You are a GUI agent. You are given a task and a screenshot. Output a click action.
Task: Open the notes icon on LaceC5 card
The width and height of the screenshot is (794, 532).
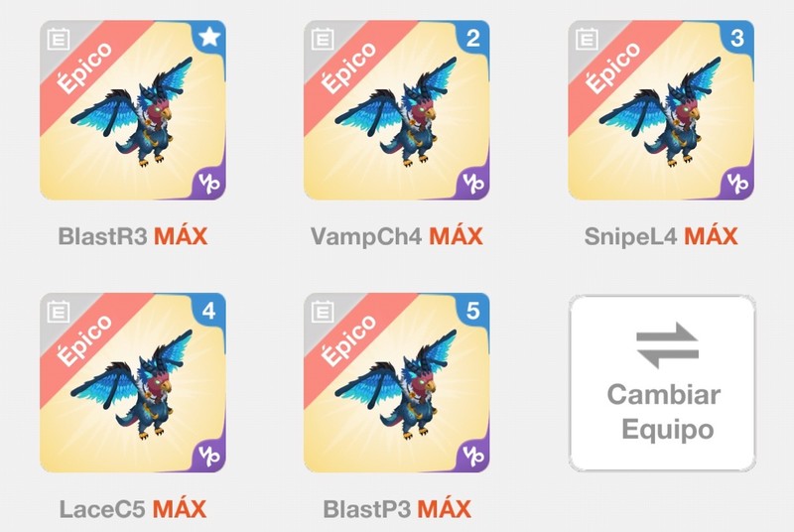[x=59, y=312]
